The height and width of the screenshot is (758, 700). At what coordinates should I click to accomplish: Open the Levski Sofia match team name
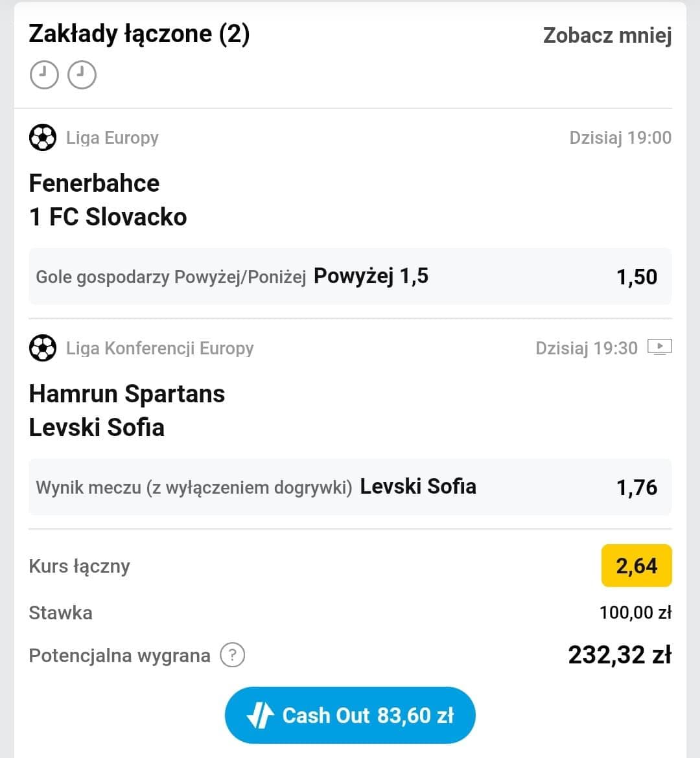97,428
